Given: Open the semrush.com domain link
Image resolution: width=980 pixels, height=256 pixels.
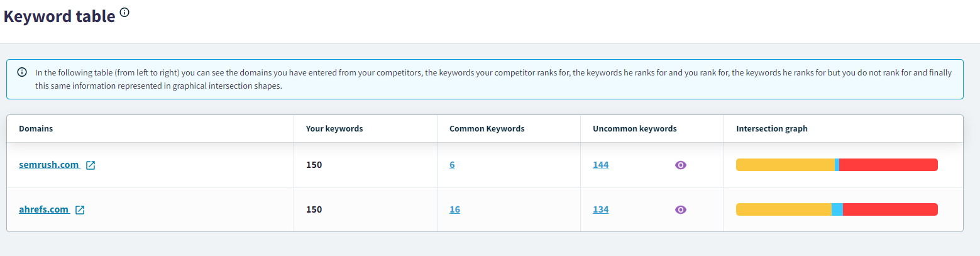Looking at the screenshot, I should (x=49, y=165).
